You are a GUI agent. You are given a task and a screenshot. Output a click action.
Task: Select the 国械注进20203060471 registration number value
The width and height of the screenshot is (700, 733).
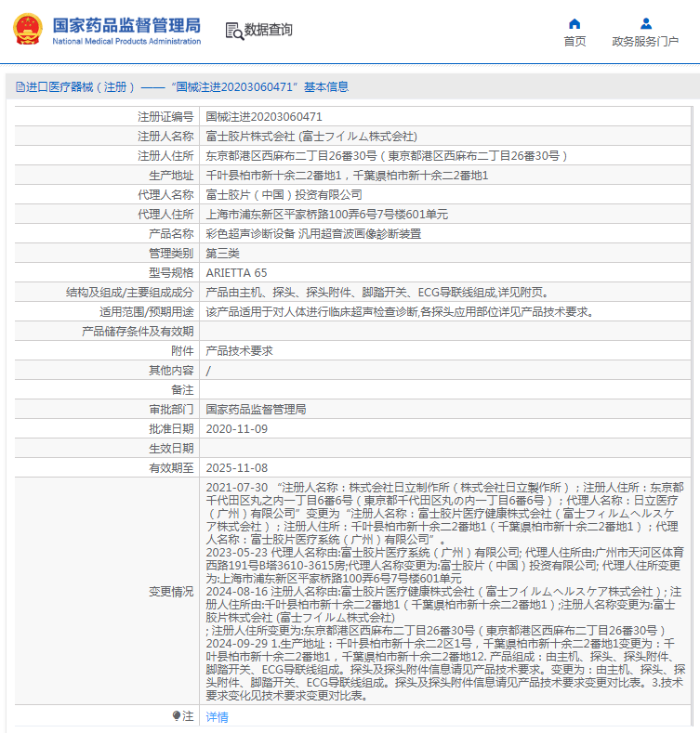coord(264,117)
